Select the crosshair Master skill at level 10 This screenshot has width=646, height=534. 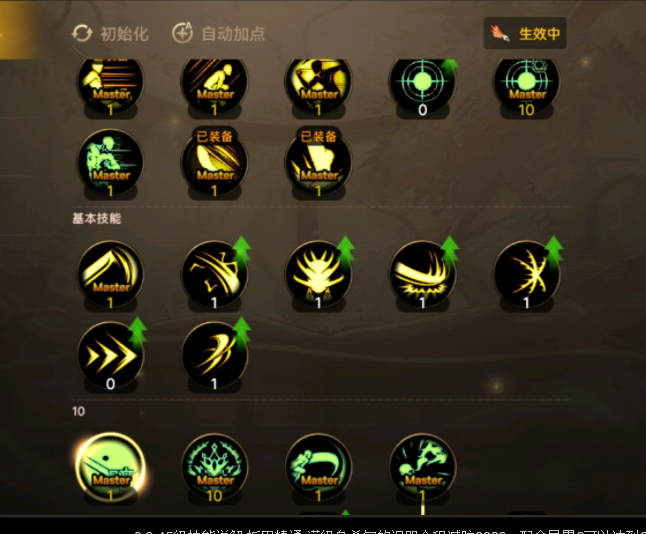click(x=527, y=84)
